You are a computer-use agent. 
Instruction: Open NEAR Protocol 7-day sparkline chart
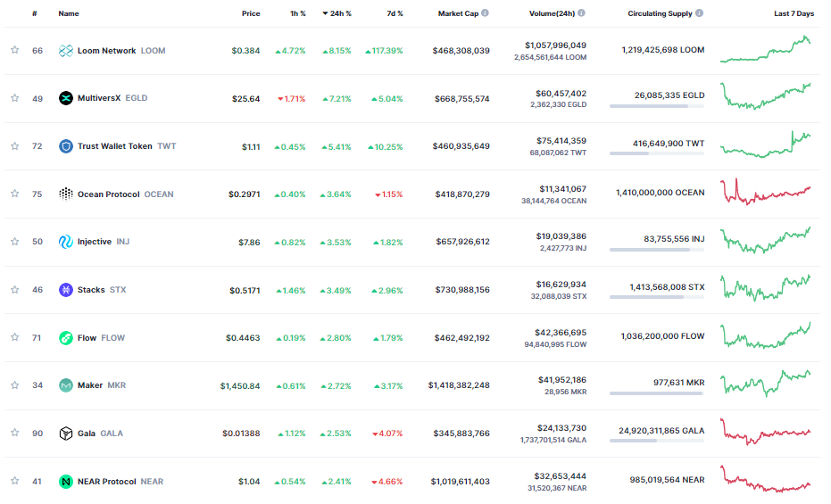click(765, 479)
